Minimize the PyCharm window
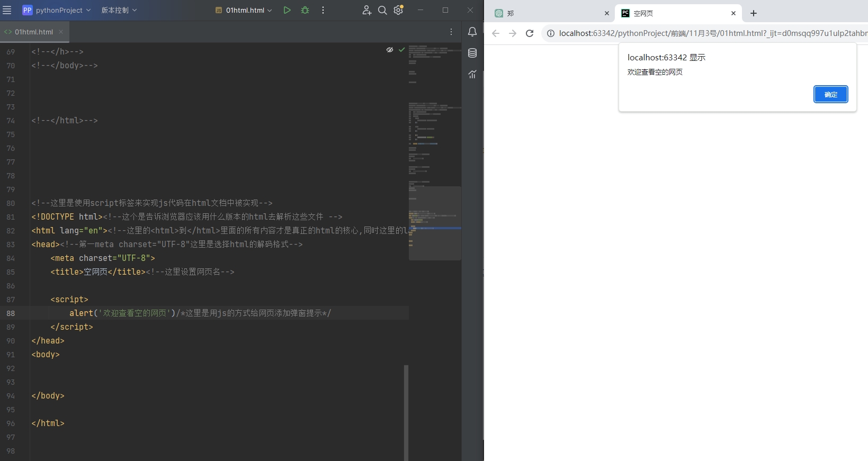Screen dimensions: 868x461 click(420, 10)
